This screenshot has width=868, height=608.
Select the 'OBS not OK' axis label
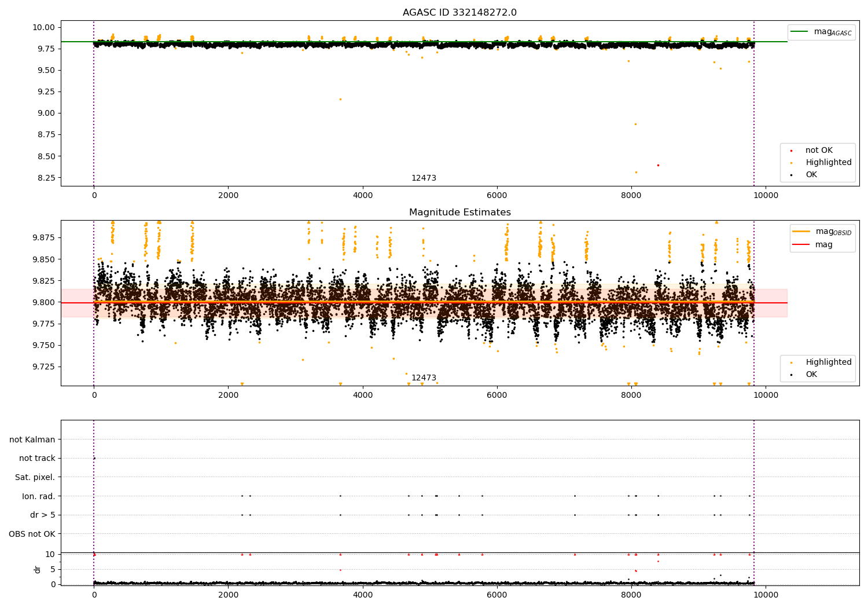(32, 534)
